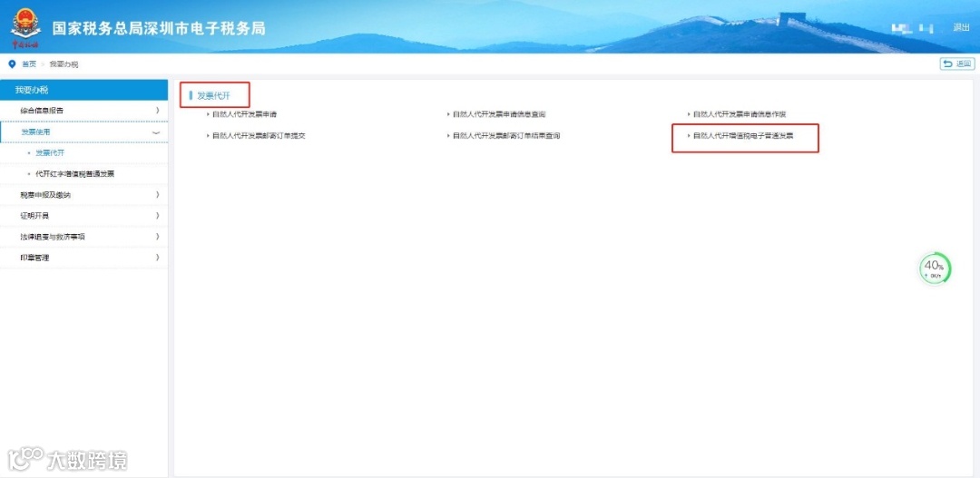Viewport: 980px width, 478px height.
Task: Click the national tax emblem logo
Action: pyautogui.click(x=25, y=28)
